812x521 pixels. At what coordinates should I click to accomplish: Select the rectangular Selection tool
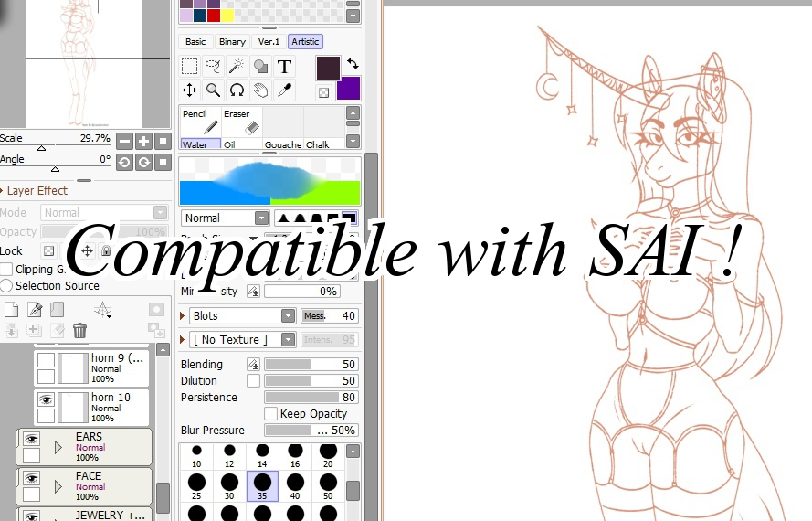[x=190, y=67]
